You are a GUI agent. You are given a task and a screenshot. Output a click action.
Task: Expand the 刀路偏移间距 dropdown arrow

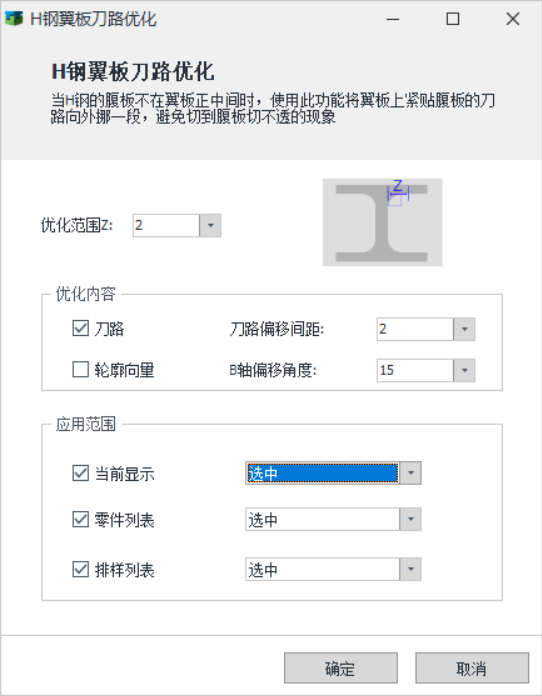[464, 329]
